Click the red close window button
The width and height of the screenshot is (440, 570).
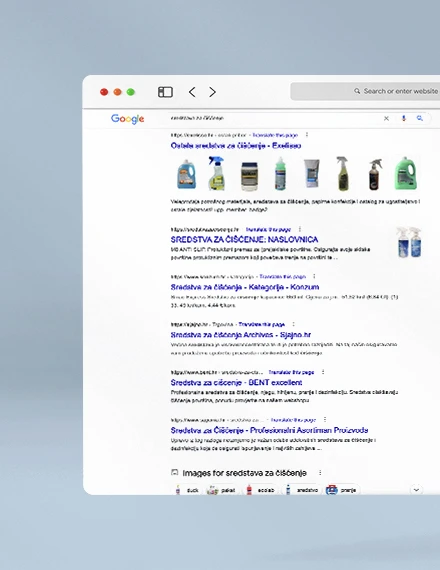104,92
